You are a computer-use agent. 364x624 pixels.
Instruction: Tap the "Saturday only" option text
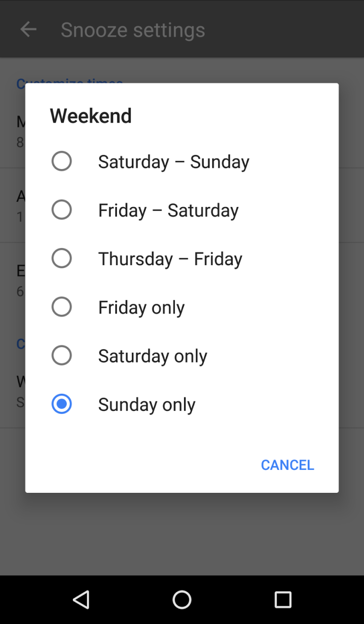click(x=153, y=356)
